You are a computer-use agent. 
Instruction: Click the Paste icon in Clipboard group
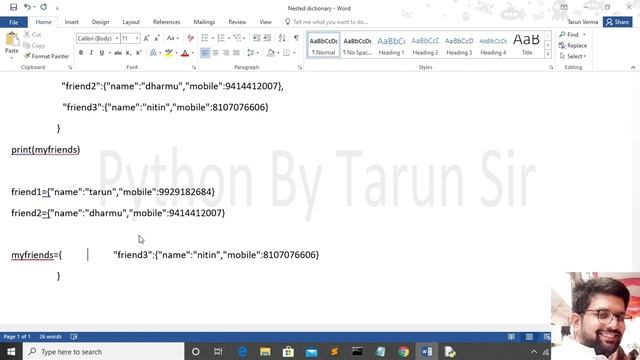click(12, 39)
